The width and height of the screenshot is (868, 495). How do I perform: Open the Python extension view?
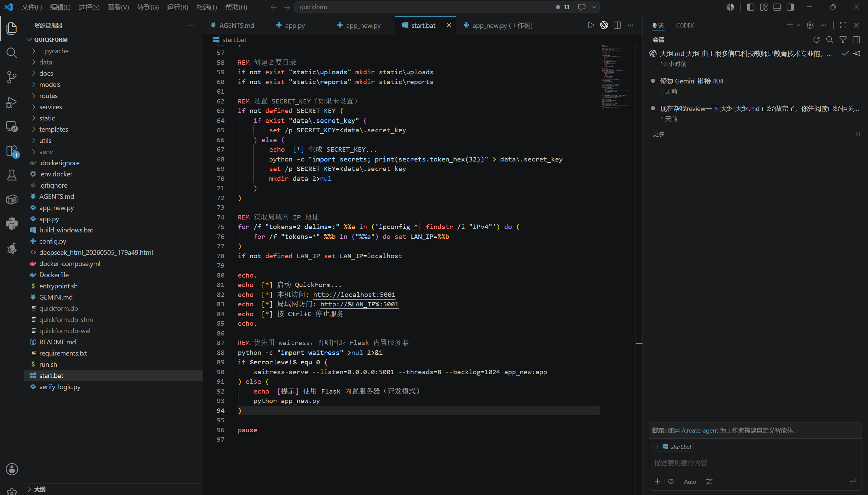[x=12, y=224]
